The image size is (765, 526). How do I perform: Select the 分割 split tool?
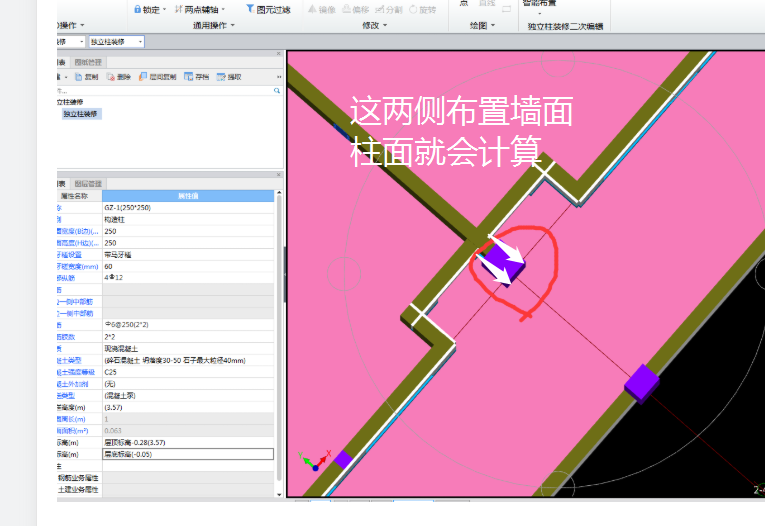pyautogui.click(x=389, y=9)
